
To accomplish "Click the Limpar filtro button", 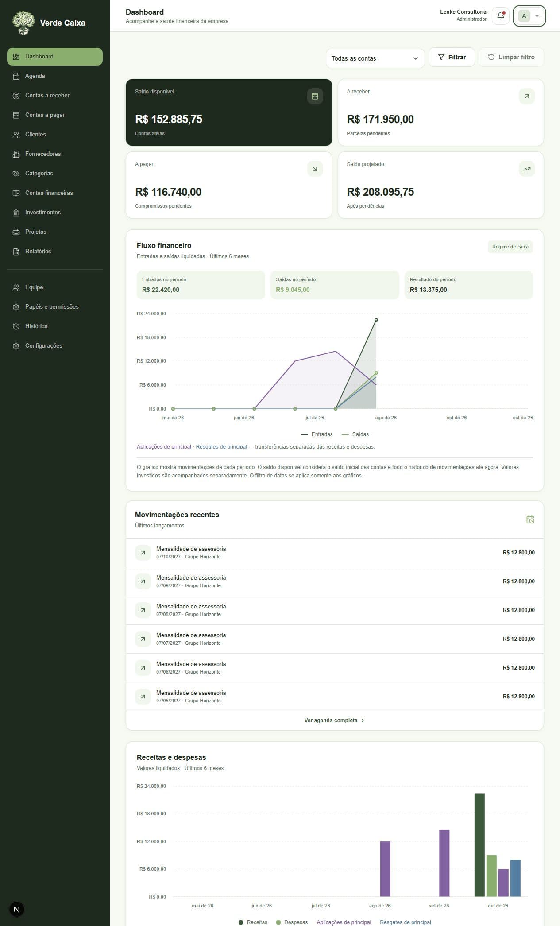I will click(x=511, y=57).
